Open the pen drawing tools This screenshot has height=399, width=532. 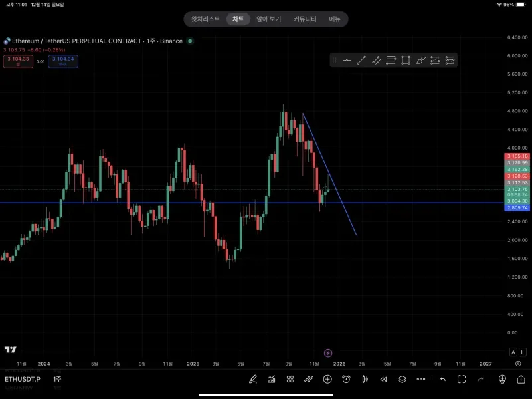coord(253,379)
